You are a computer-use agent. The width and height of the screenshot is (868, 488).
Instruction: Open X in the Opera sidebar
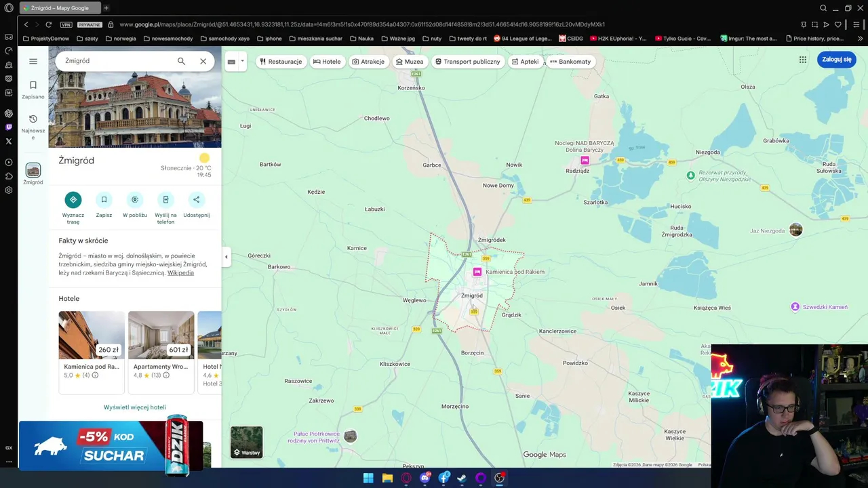pos(9,141)
